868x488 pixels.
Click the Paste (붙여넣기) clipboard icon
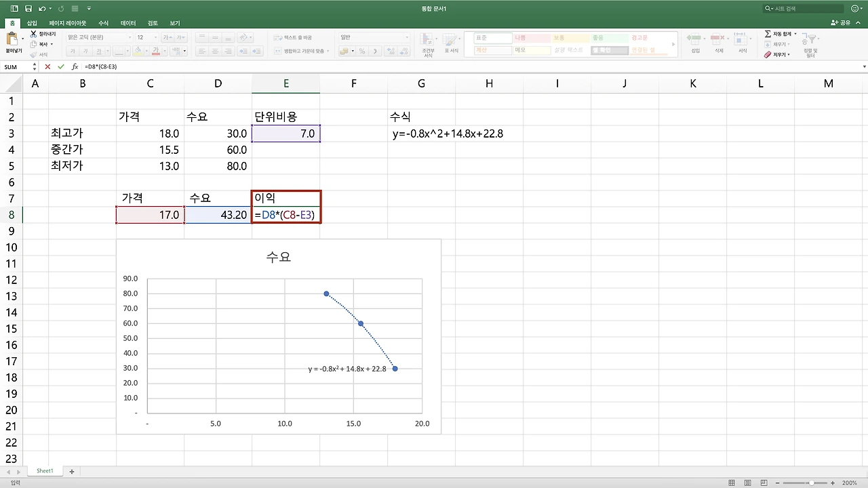pos(13,39)
